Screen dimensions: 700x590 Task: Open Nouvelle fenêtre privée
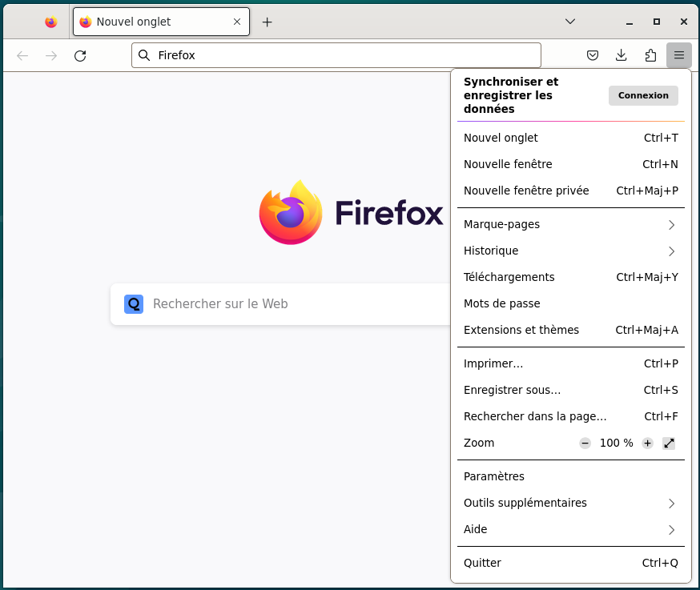[x=571, y=191]
